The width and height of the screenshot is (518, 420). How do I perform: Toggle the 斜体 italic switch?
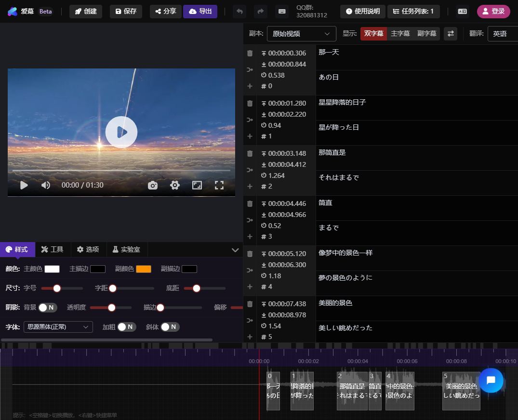[170, 327]
